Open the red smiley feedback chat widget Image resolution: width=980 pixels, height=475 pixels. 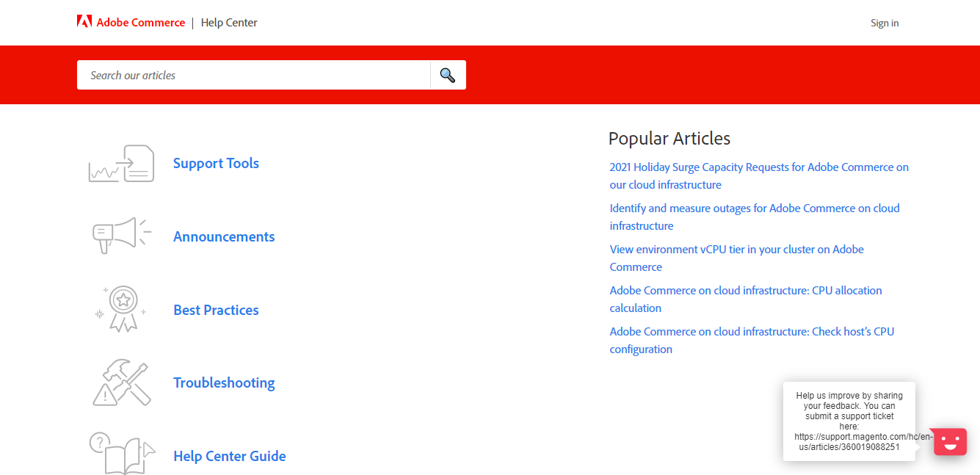(950, 442)
